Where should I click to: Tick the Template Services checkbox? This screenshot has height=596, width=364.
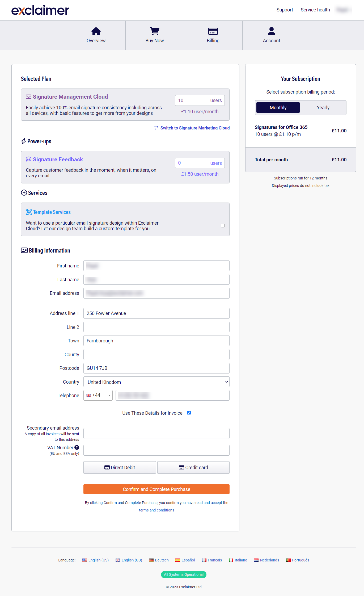point(223,225)
